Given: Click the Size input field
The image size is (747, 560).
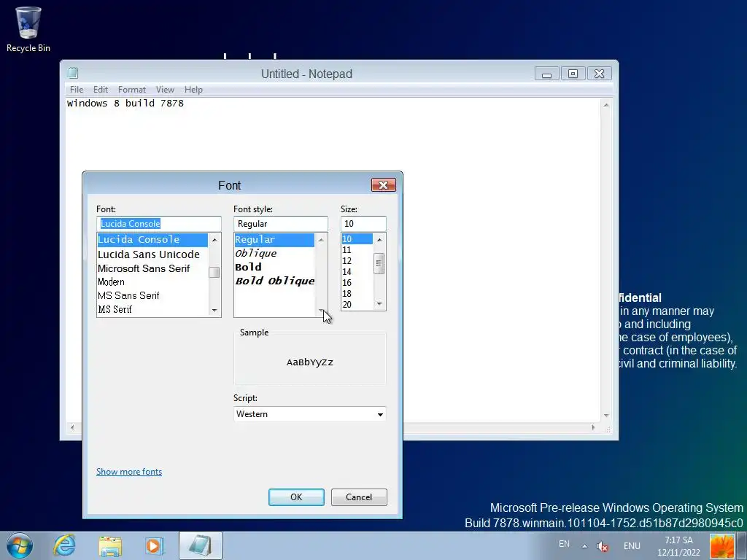Looking at the screenshot, I should click(363, 223).
